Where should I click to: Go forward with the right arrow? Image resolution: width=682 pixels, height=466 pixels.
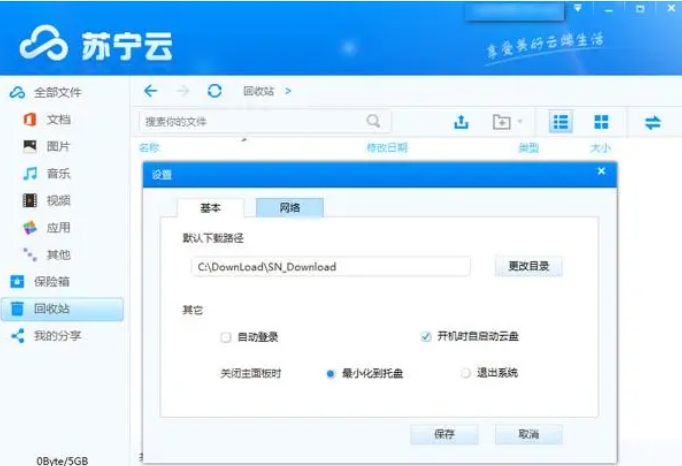[x=183, y=91]
